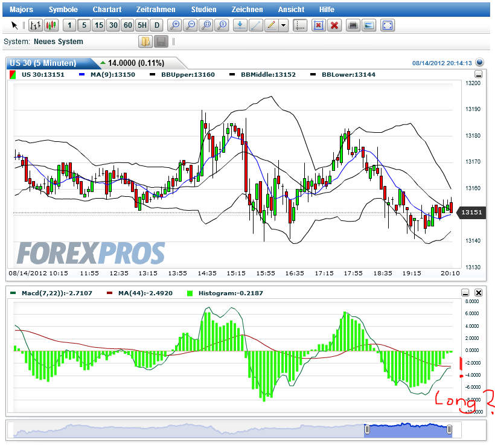
Task: Grab the right navigator range handle
Action: tap(450, 430)
